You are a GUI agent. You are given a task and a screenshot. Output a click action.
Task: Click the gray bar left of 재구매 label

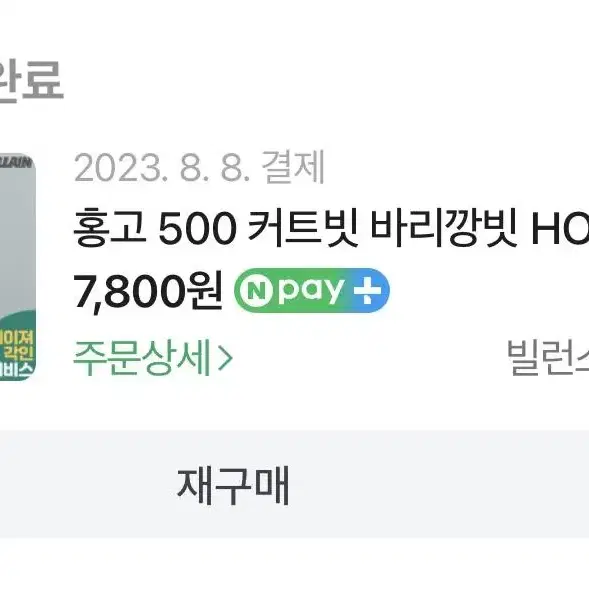88,485
